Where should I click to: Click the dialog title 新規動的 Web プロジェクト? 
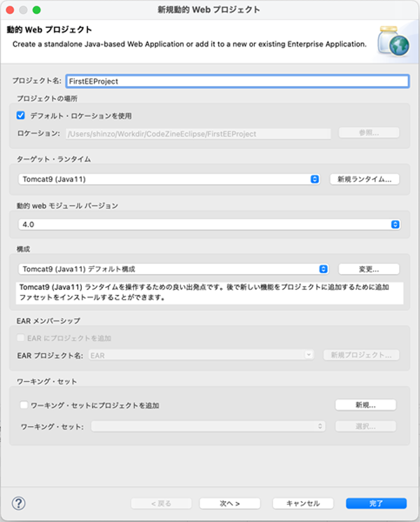[x=209, y=10]
